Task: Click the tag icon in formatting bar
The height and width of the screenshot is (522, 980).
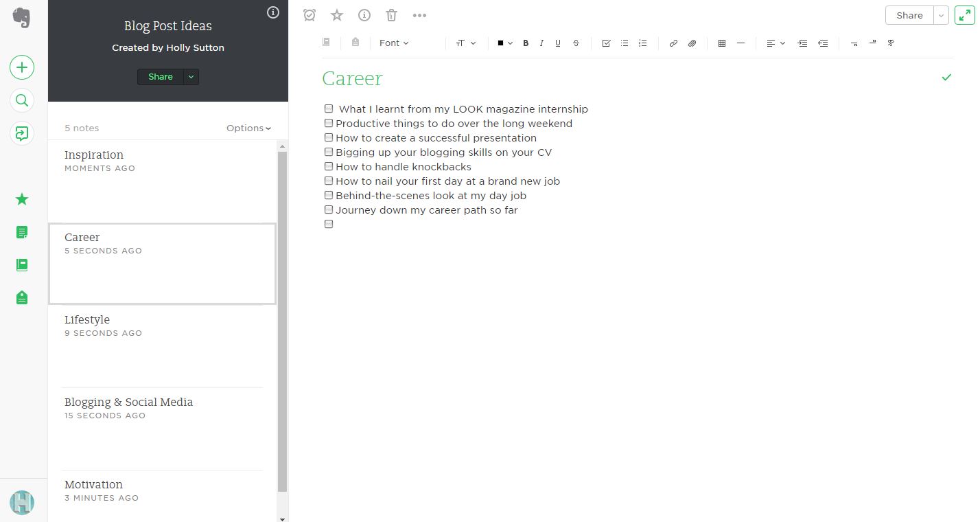Action: (355, 43)
